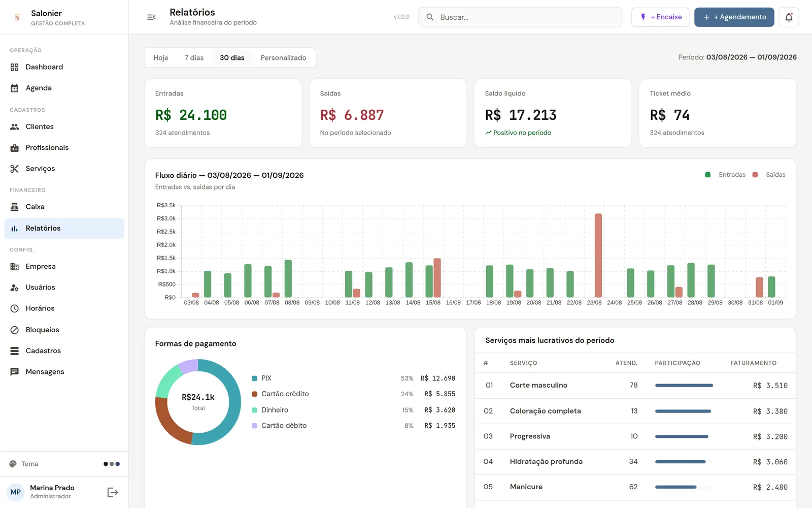
Task: Click the R$ 17.213 saldo value
Action: pos(521,115)
